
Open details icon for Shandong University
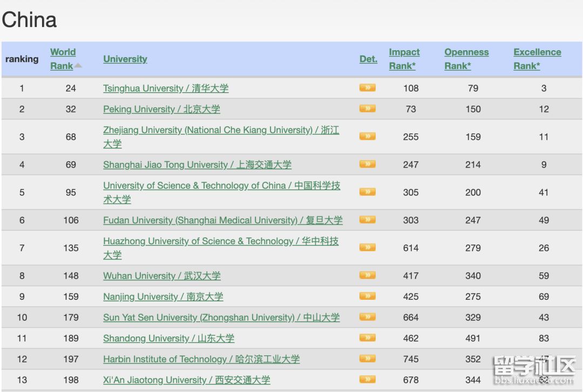pyautogui.click(x=368, y=338)
